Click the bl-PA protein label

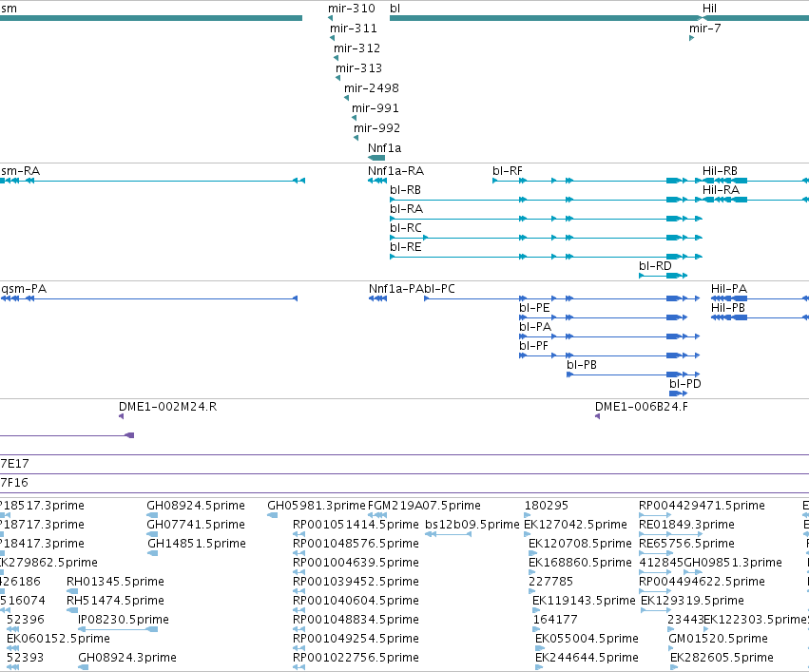[x=535, y=327]
